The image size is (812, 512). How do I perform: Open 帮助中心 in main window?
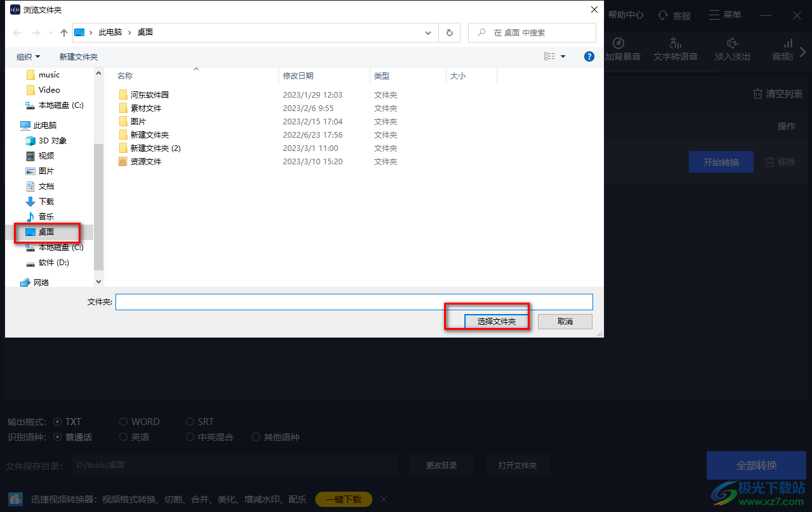(x=626, y=15)
